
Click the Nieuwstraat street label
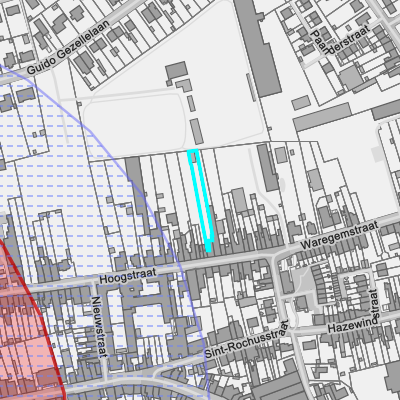99,327
